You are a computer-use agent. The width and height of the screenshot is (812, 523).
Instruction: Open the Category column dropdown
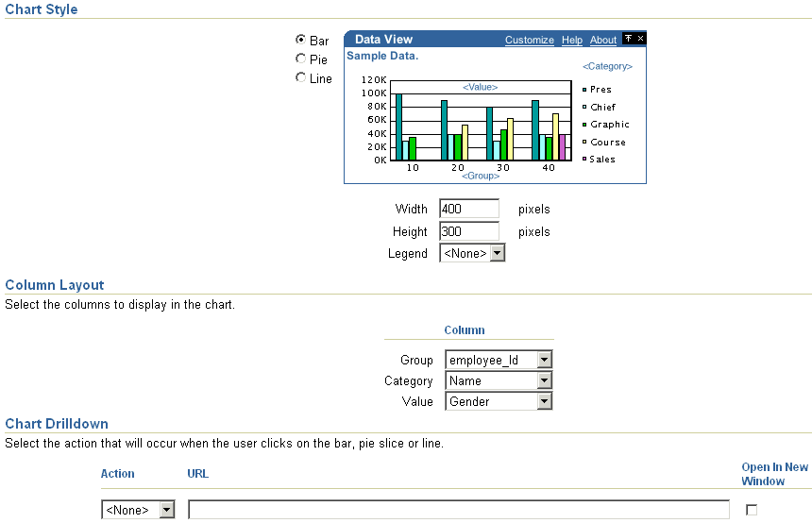499,380
